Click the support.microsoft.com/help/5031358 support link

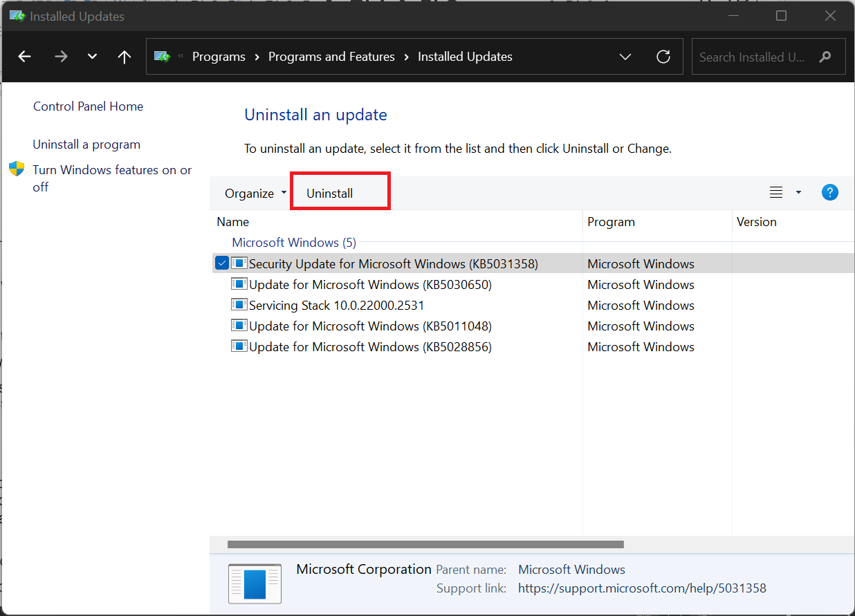(642, 588)
